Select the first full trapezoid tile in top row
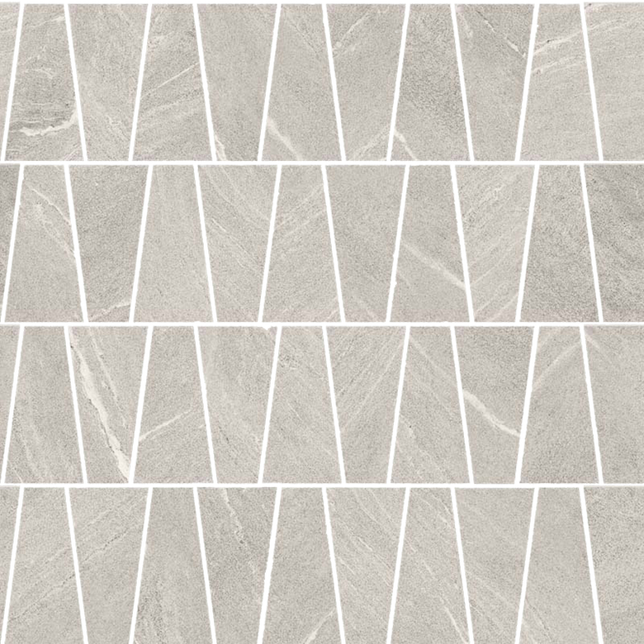 (45, 82)
